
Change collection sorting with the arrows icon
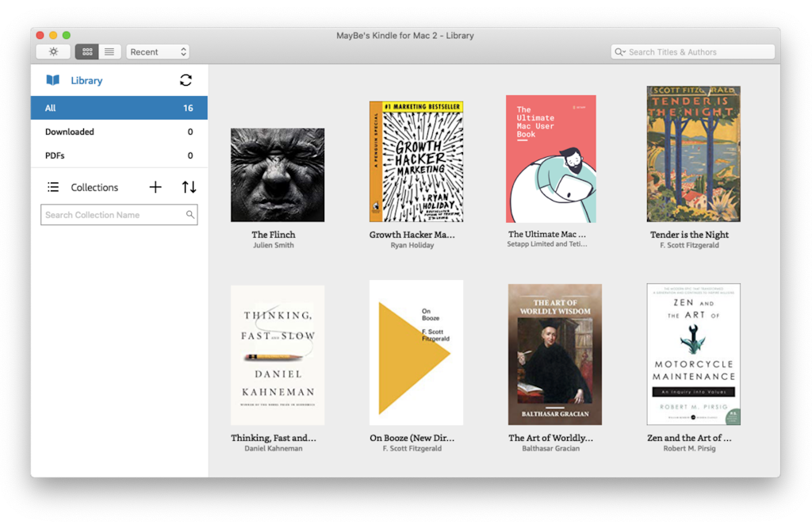[187, 186]
